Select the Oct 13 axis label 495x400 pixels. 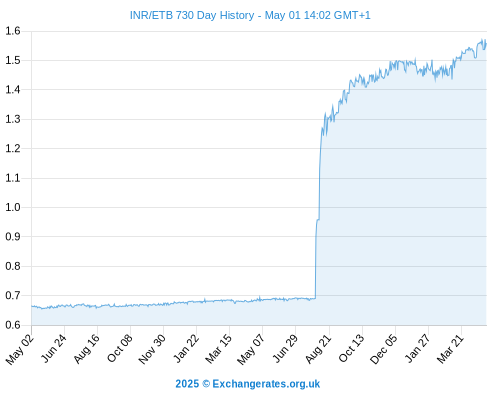coord(351,348)
